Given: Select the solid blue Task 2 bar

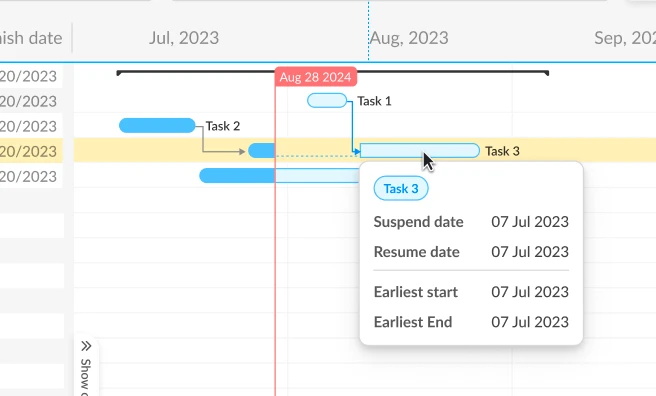Looking at the screenshot, I should [x=157, y=125].
